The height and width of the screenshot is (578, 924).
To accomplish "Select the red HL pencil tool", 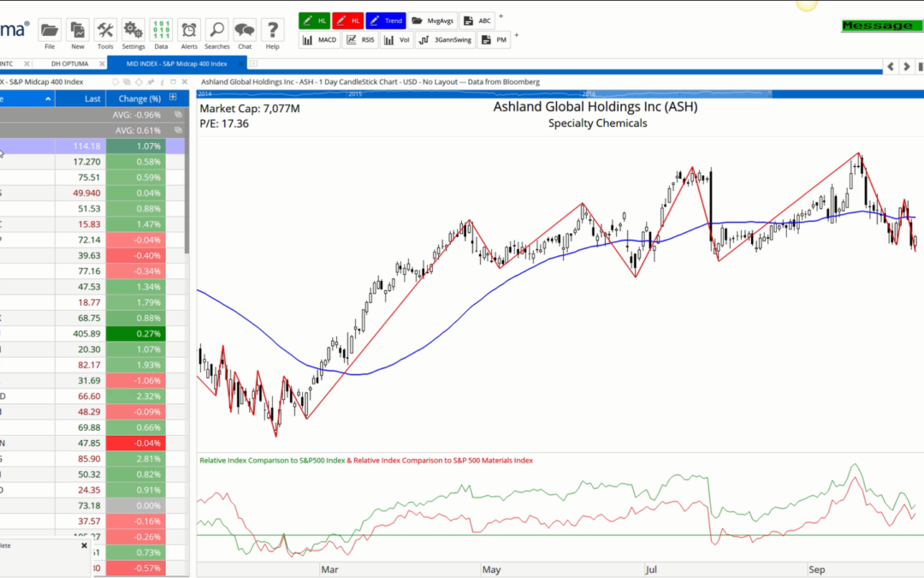I will click(x=347, y=21).
